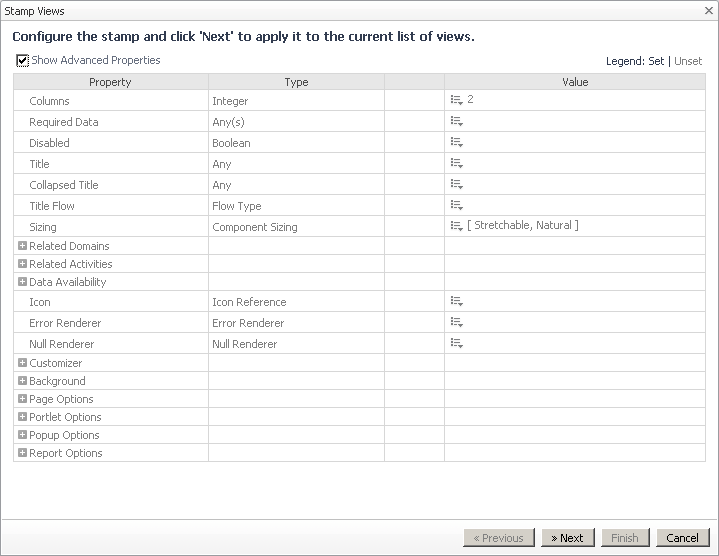The width and height of the screenshot is (719, 556).
Task: Uncheck the Show Advanced Properties checkbox
Action: (22, 61)
